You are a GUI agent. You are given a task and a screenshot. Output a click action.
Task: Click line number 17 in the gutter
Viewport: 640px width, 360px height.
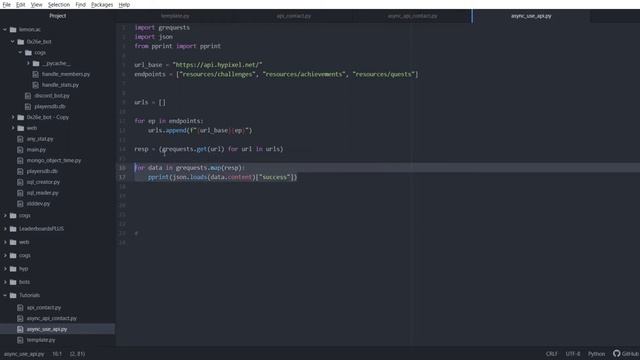click(x=122, y=177)
